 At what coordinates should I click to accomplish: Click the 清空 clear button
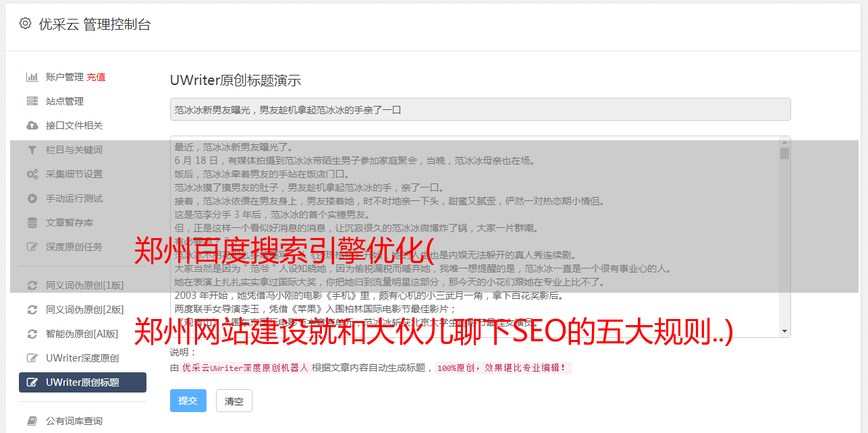pyautogui.click(x=234, y=401)
